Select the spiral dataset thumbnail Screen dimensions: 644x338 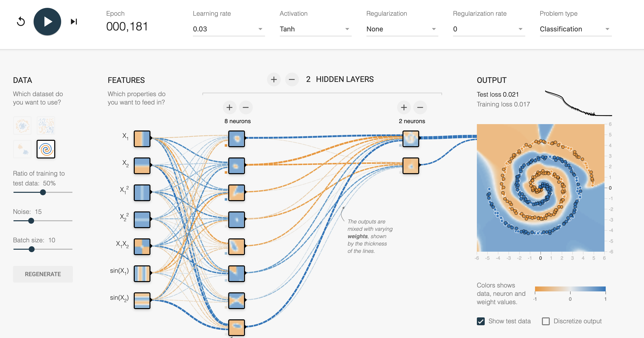(x=46, y=149)
